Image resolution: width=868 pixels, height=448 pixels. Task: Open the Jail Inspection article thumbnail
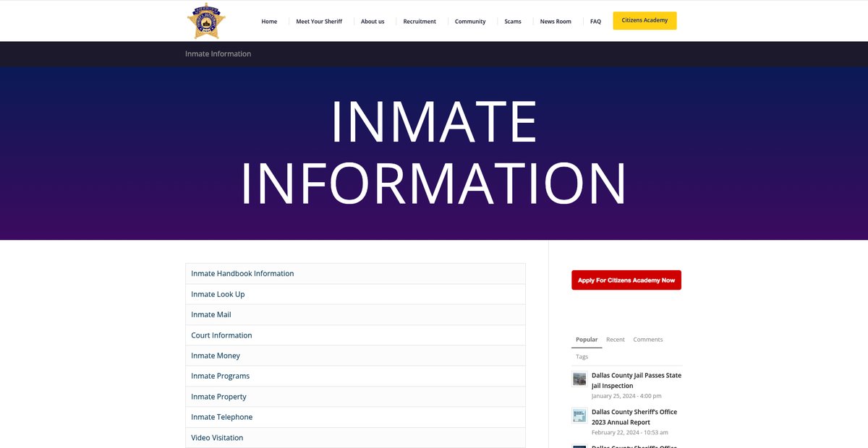pyautogui.click(x=579, y=379)
